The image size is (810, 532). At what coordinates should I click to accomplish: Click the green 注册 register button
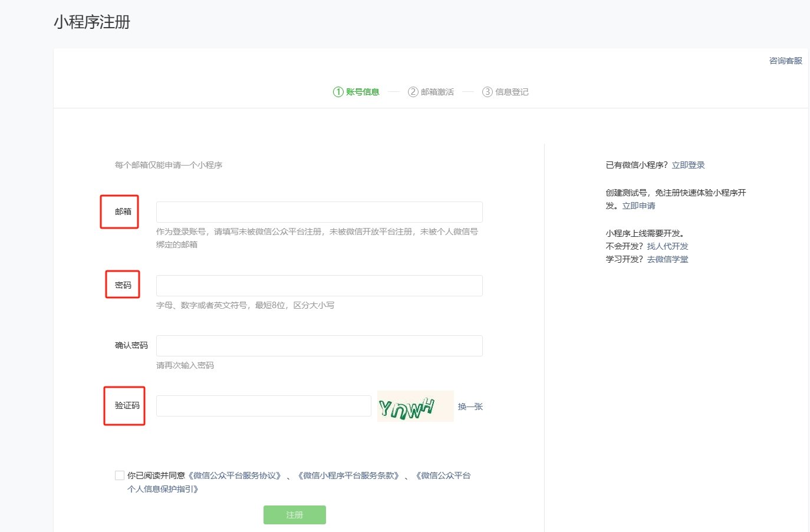tap(294, 514)
